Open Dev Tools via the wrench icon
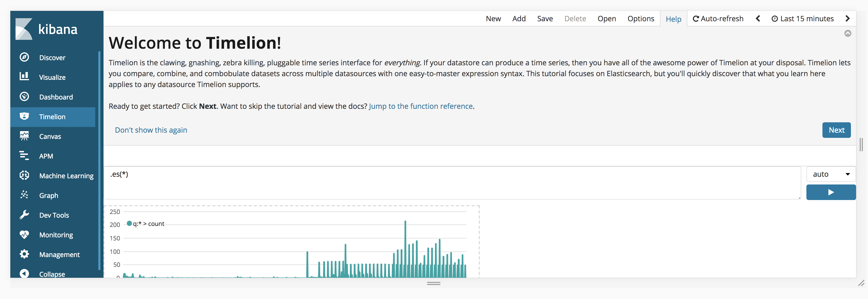 (24, 215)
